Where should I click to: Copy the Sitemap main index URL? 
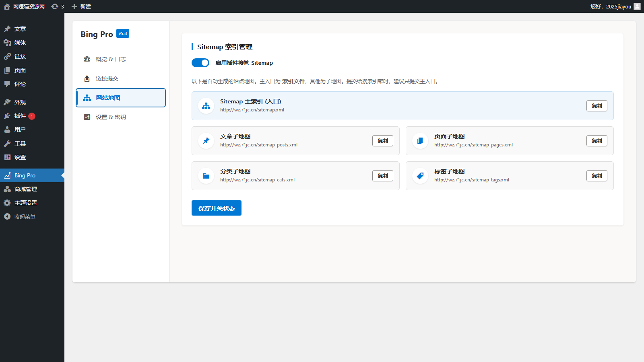(x=597, y=106)
